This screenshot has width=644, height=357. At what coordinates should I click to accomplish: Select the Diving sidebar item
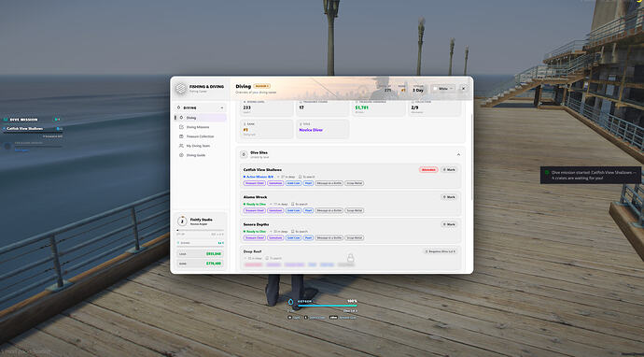pos(200,118)
